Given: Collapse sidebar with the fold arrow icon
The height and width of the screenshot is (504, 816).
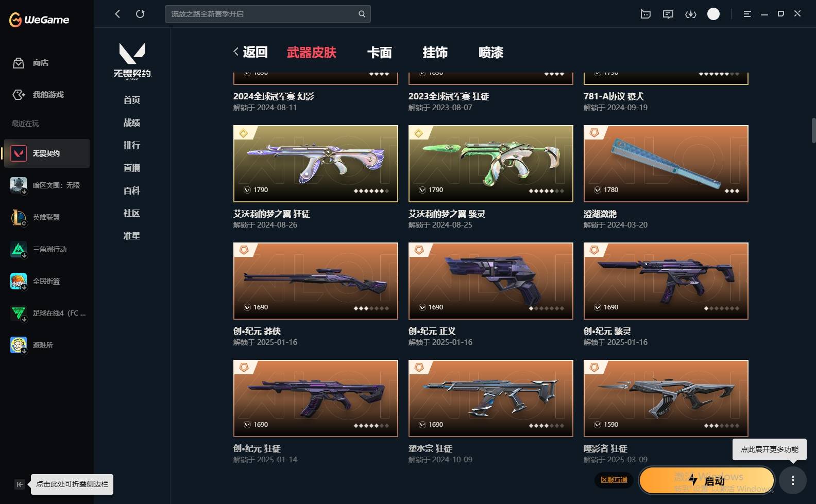Looking at the screenshot, I should (x=20, y=484).
